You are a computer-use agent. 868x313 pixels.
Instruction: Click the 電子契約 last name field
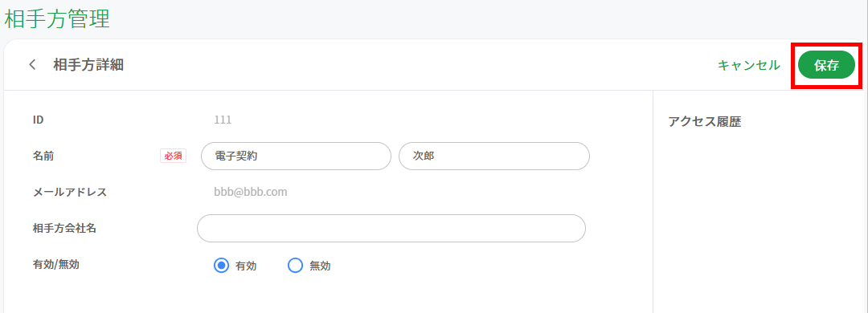click(x=296, y=156)
